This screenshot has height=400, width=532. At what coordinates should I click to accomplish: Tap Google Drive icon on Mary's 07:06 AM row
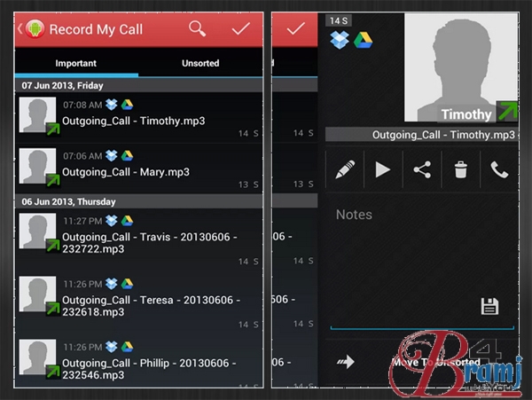(127, 156)
